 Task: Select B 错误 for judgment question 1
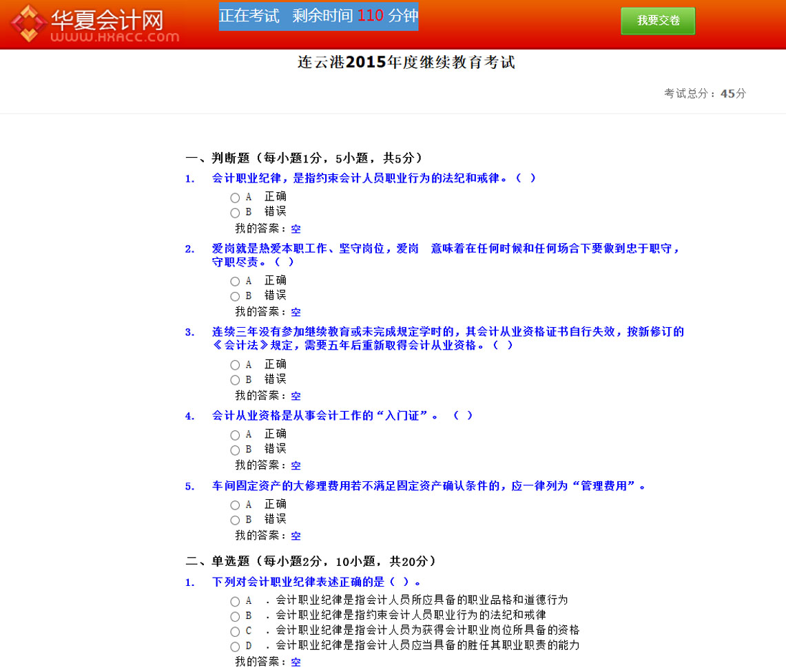[x=235, y=213]
